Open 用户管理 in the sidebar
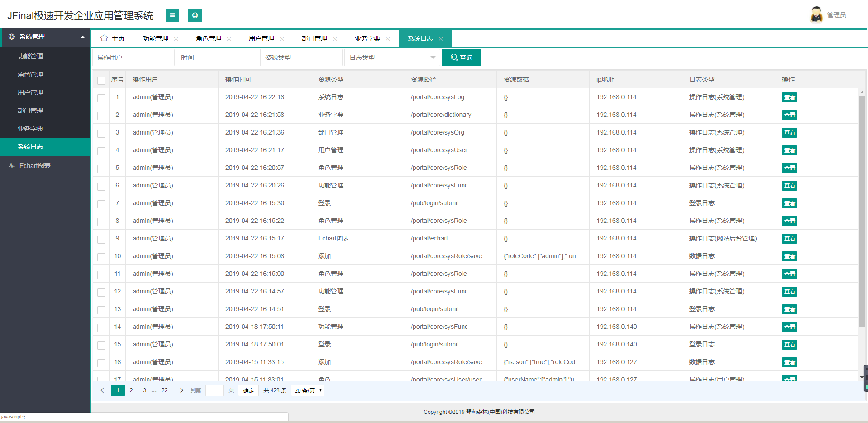 [x=45, y=92]
